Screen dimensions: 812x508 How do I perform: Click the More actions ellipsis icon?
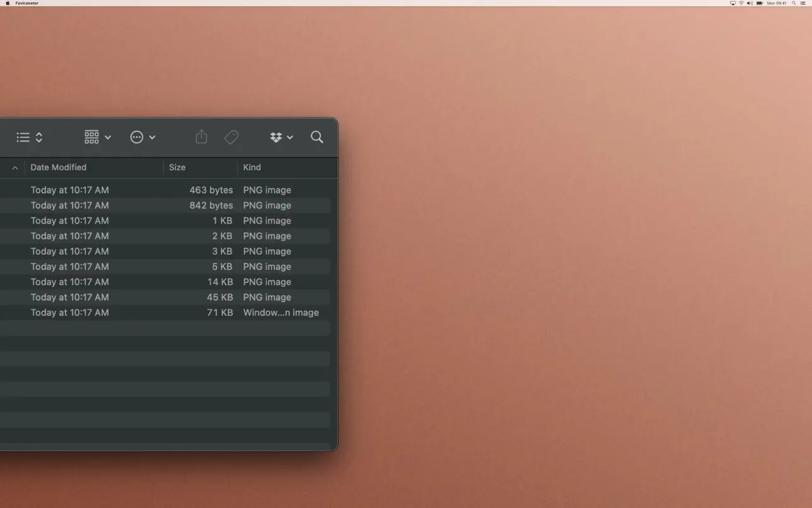click(136, 137)
